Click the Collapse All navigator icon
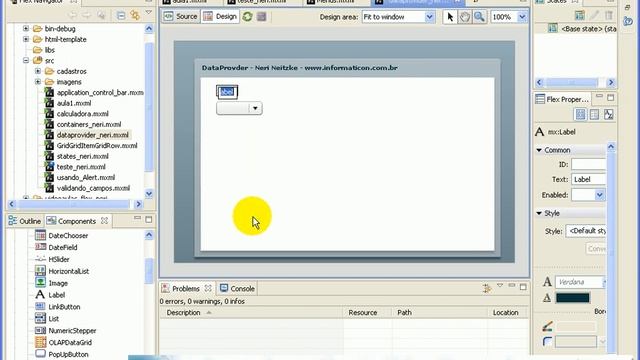 (121, 16)
